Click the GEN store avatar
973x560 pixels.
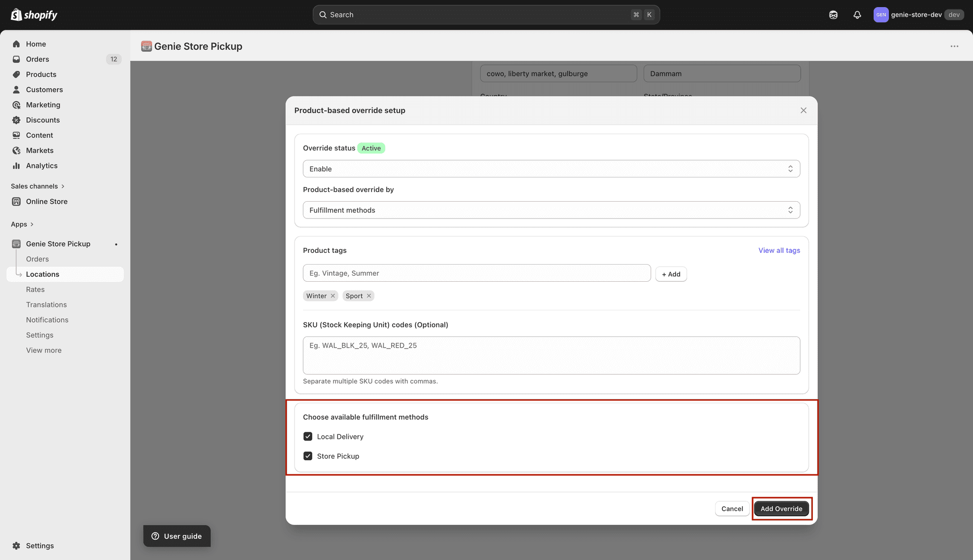pos(881,15)
